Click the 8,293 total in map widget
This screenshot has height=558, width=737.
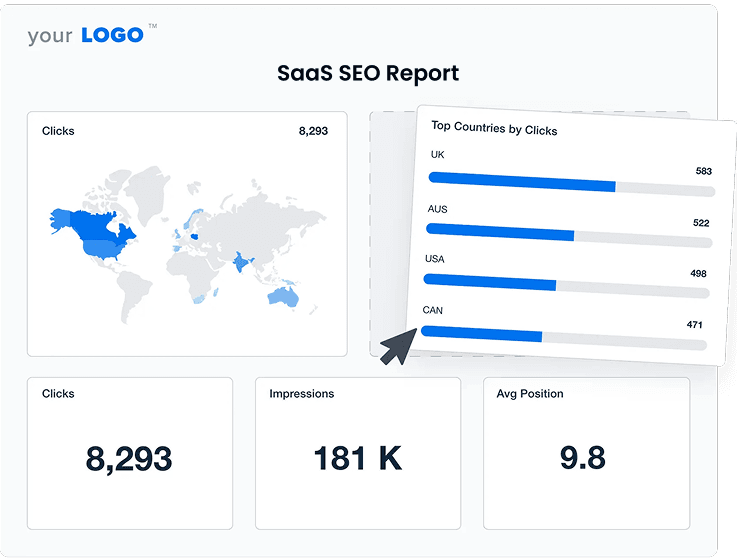tap(313, 131)
